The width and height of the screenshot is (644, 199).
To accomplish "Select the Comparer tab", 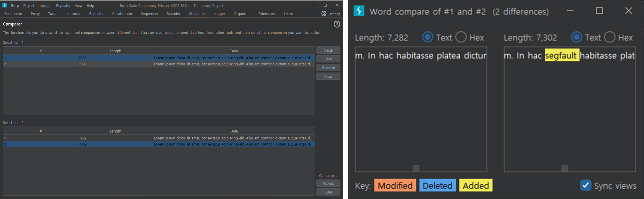I will [x=197, y=14].
